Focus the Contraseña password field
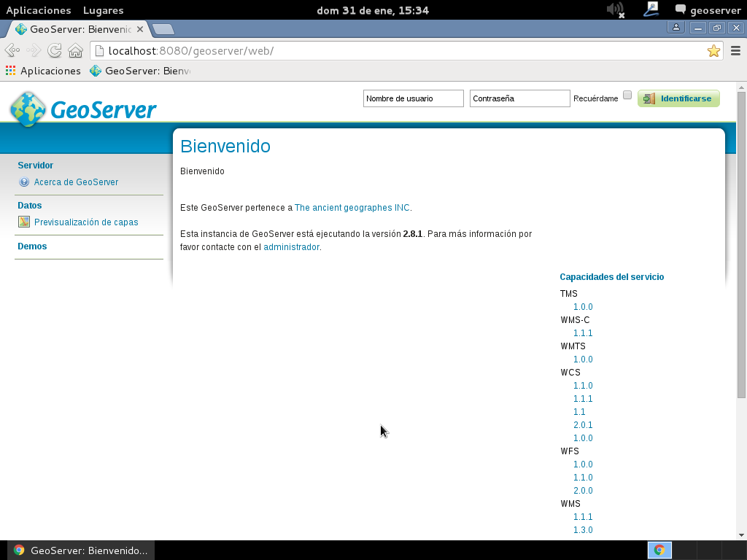Image resolution: width=747 pixels, height=560 pixels. point(519,98)
